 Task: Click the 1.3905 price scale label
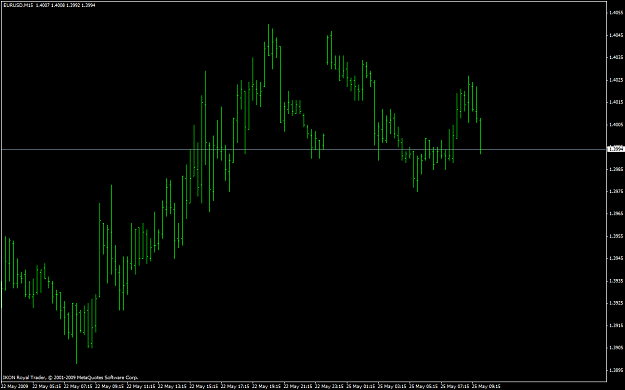(x=616, y=348)
